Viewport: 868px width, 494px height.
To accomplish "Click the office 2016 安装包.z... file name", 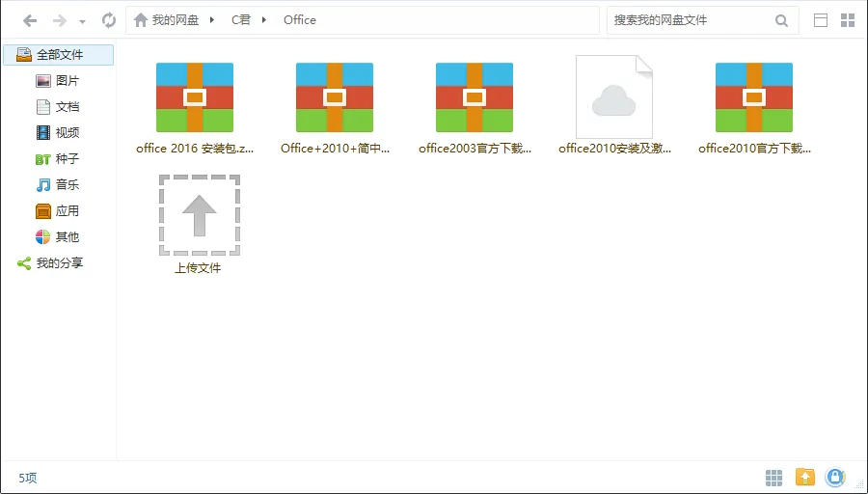I will 195,149.
